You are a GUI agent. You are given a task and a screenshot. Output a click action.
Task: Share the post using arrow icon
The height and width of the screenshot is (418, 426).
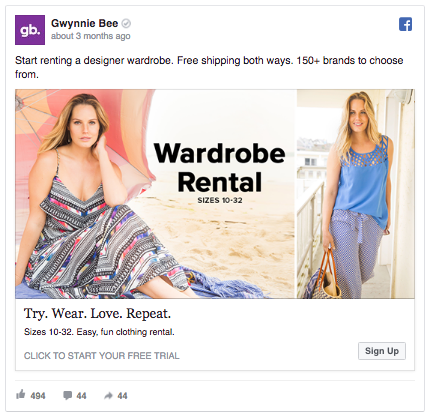[x=109, y=396]
